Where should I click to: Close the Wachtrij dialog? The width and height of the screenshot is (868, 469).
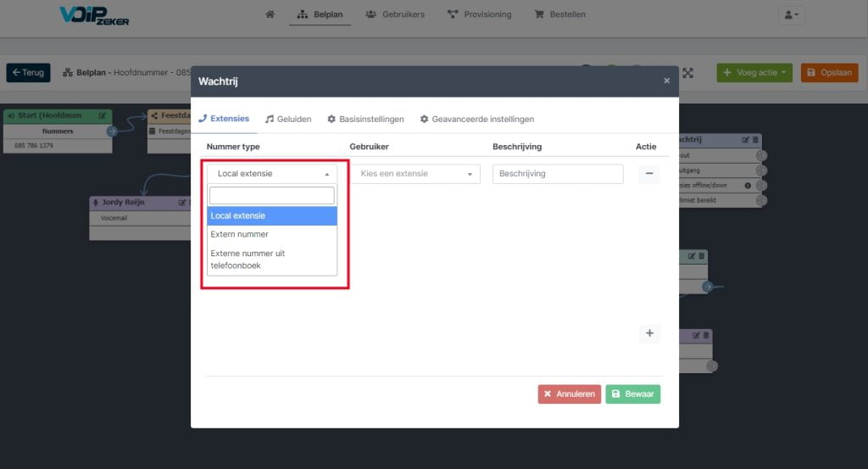[x=666, y=81]
